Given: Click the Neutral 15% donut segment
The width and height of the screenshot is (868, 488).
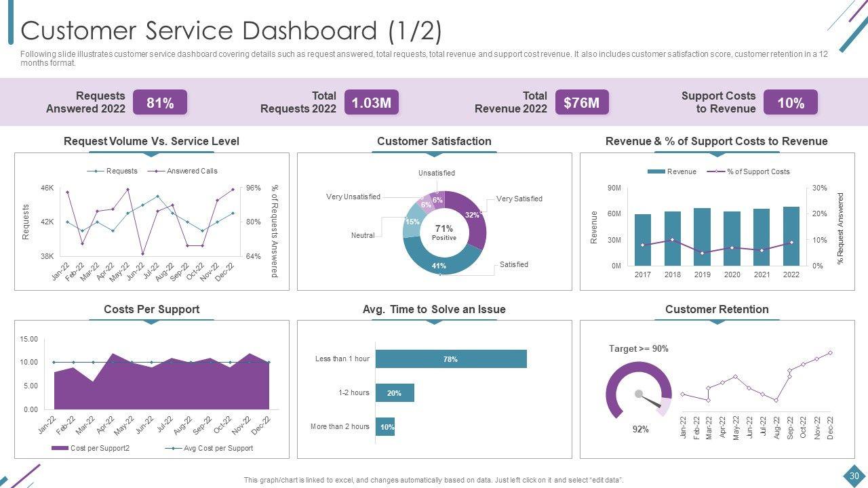Looking at the screenshot, I should [413, 225].
